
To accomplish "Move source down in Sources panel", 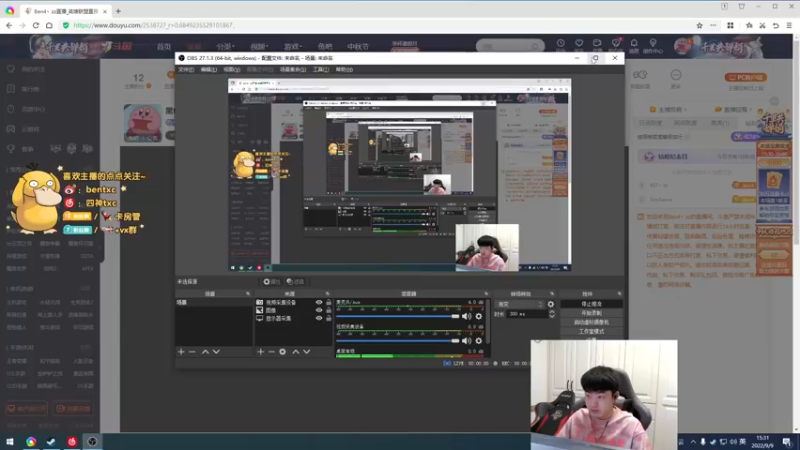I will point(307,352).
